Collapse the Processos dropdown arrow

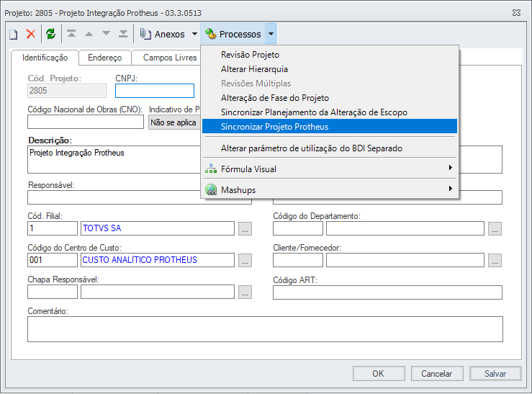[x=271, y=34]
